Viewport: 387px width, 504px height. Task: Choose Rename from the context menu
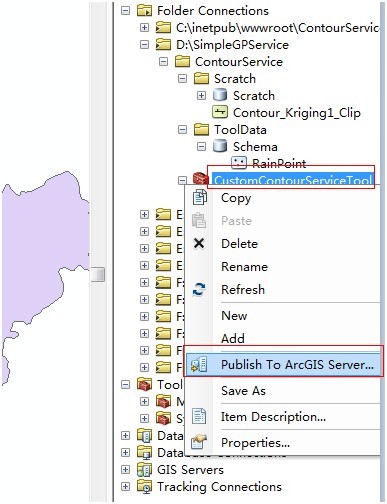(x=244, y=267)
